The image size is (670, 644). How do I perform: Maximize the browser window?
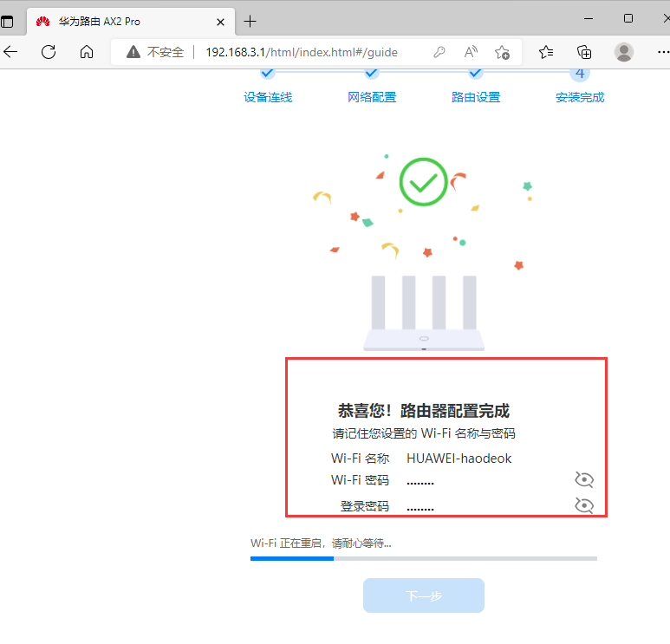tap(628, 18)
